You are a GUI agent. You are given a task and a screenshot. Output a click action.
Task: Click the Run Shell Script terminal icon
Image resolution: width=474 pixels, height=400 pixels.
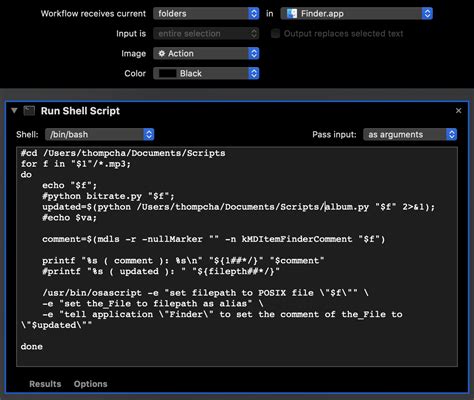pyautogui.click(x=29, y=111)
